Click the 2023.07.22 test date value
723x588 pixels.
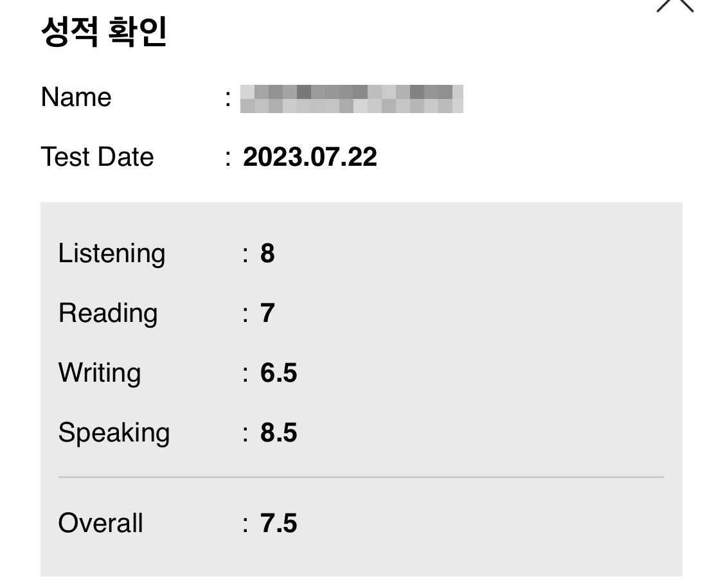[310, 157]
